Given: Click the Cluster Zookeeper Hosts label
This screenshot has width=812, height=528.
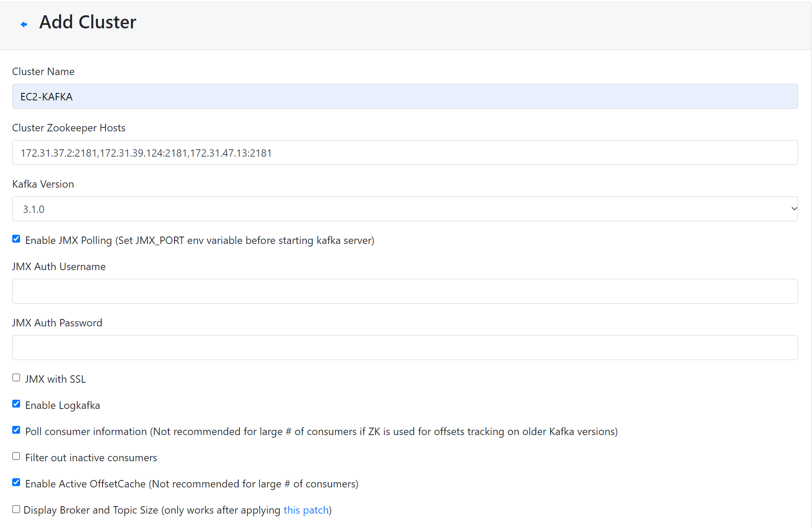Looking at the screenshot, I should pyautogui.click(x=69, y=128).
